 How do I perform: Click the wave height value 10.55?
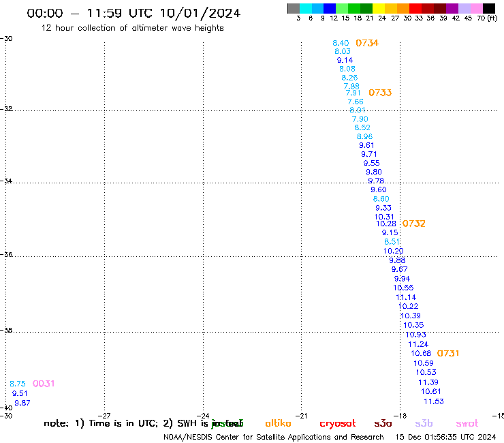point(403,288)
